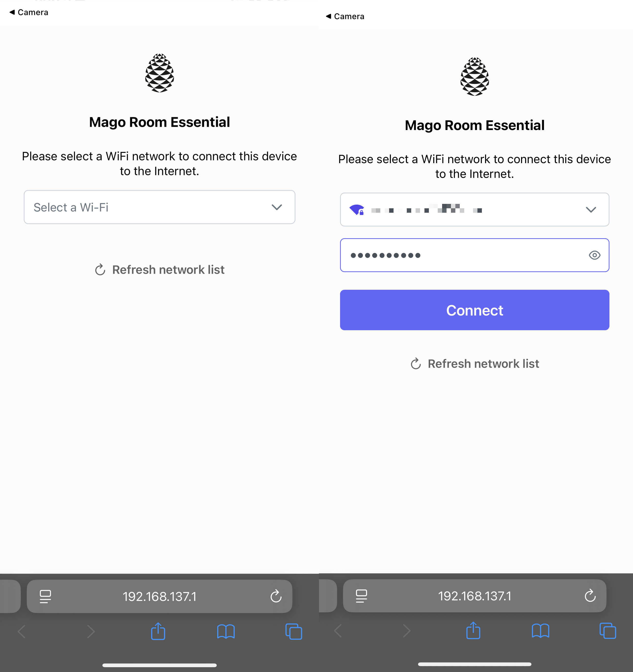The image size is (633, 672).
Task: Click Refresh network list on left screen
Action: click(159, 270)
